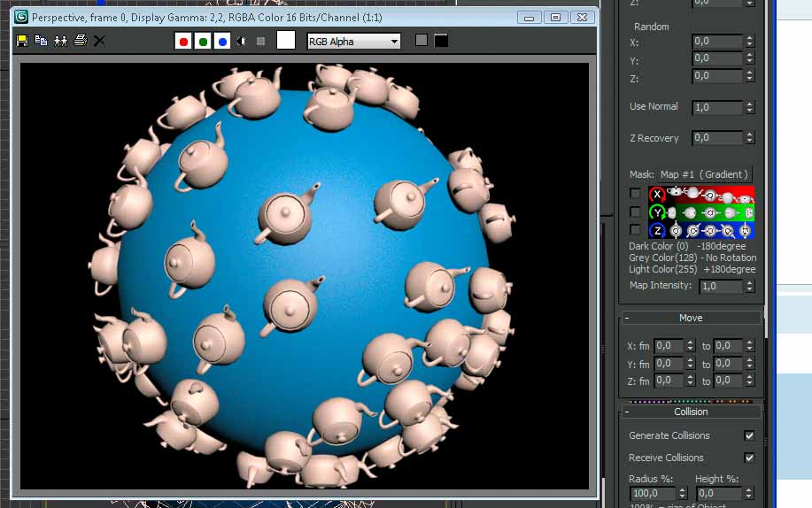Screen dimensions: 812x508
Task: Clear the rendered frame with X icon
Action: (99, 41)
